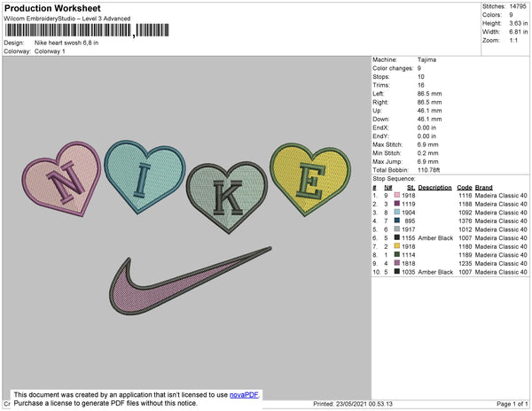Screen dimensions: 532x411
Task: Click the 'Colorway 1' value
Action: (x=50, y=51)
